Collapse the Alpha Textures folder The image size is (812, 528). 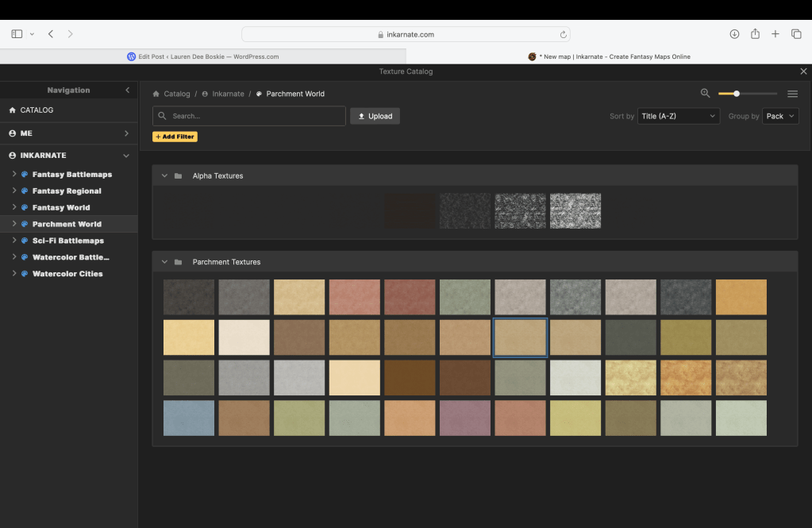coord(164,175)
